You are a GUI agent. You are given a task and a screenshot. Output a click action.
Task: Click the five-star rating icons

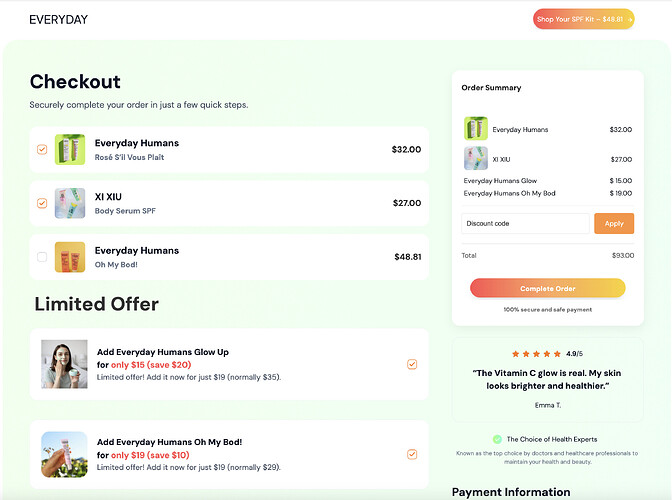tap(536, 353)
